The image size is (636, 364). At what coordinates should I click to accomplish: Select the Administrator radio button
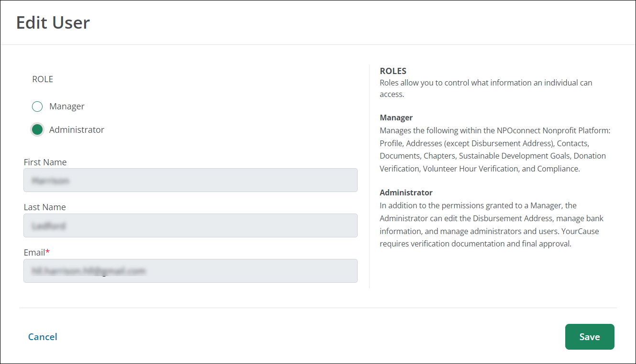tap(37, 129)
